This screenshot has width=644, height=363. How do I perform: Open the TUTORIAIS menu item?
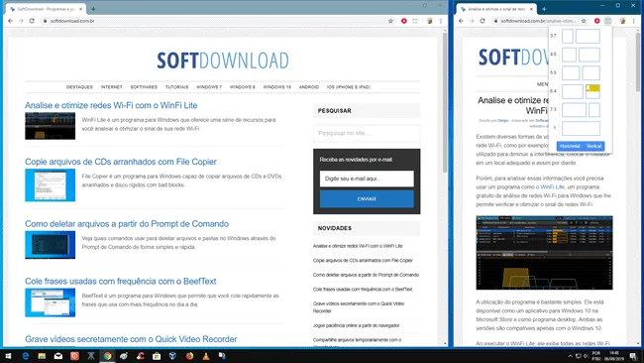pos(177,87)
